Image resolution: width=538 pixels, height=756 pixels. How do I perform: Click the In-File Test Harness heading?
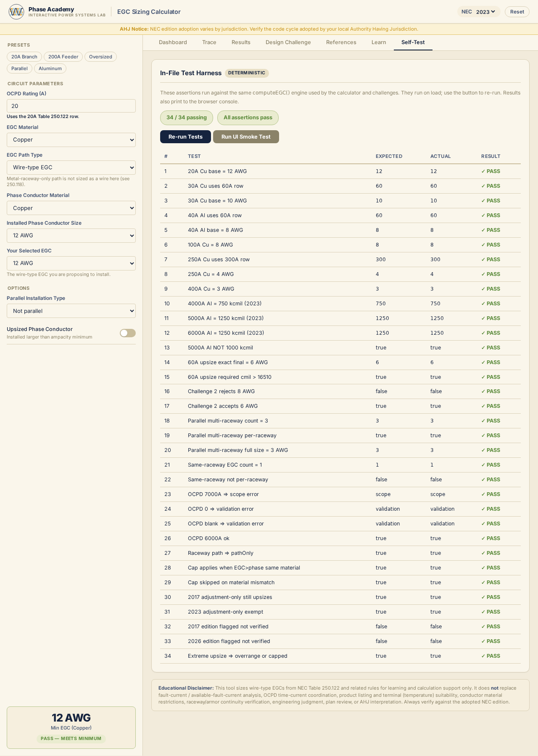pyautogui.click(x=191, y=73)
